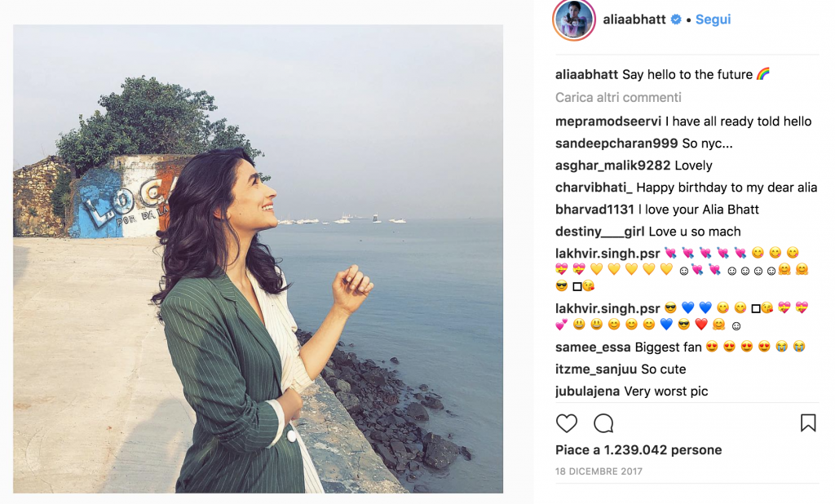
Task: Open the 18 DICEMBRE 2017 post date link
Action: (x=599, y=471)
